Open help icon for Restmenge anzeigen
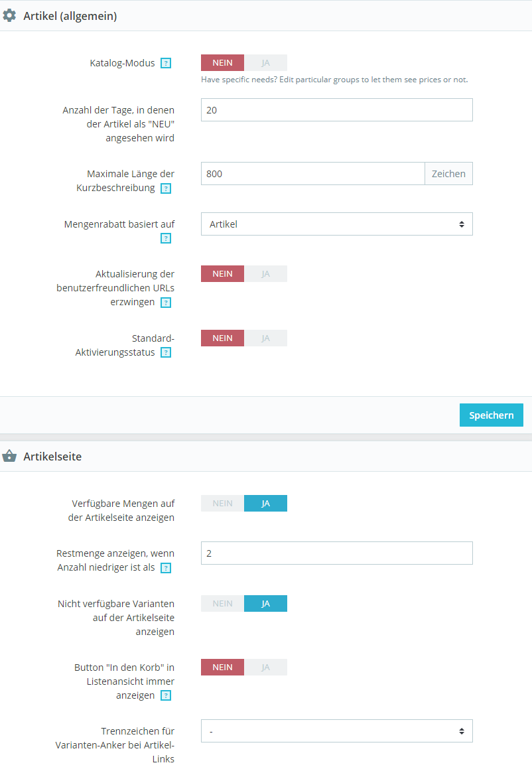The image size is (532, 775). click(166, 568)
